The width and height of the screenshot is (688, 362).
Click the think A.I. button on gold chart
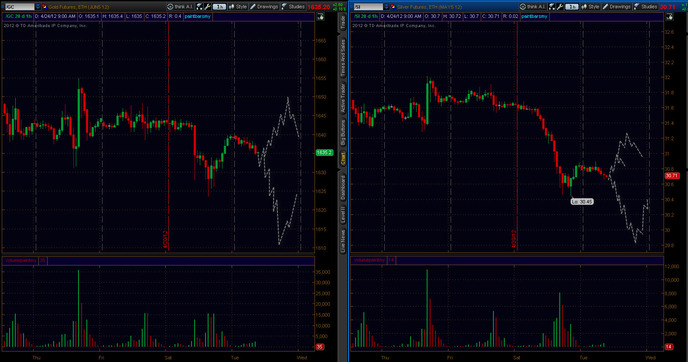[180, 7]
